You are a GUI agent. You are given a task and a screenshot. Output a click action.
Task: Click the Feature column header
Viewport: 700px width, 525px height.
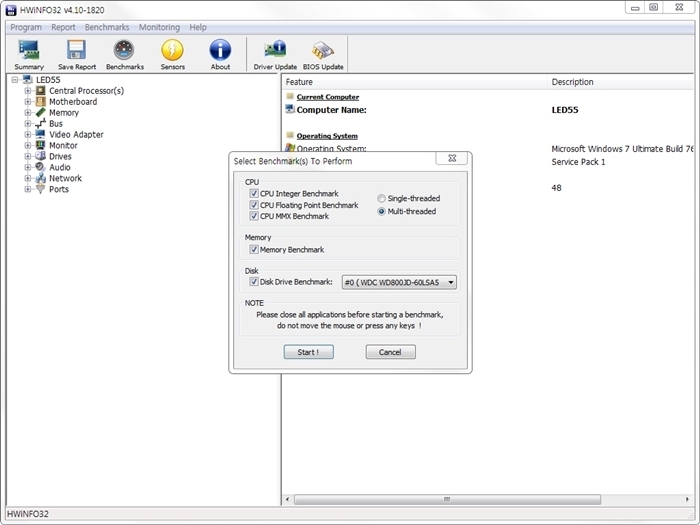(x=414, y=82)
